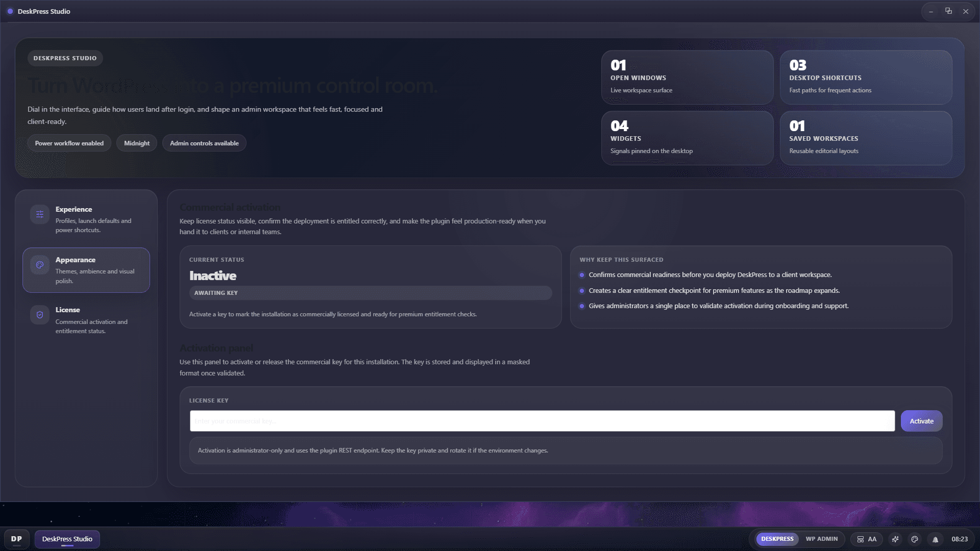Click the 08:23 clock in taskbar
Screen dimensions: 980x551
959,539
